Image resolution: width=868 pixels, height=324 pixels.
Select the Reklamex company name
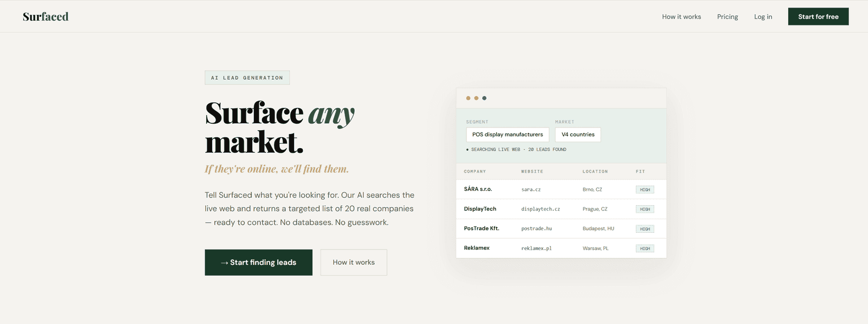(x=477, y=248)
